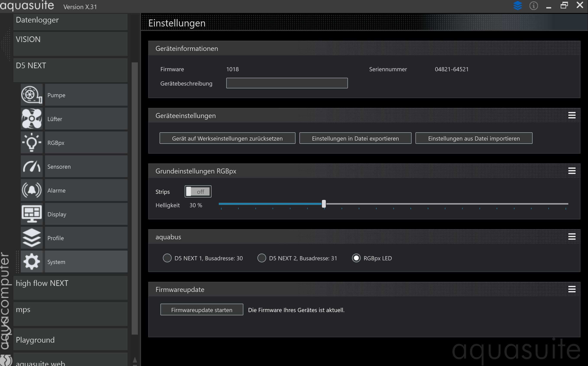The height and width of the screenshot is (366, 588).
Task: Expand the Datenlogger section
Action: click(70, 22)
